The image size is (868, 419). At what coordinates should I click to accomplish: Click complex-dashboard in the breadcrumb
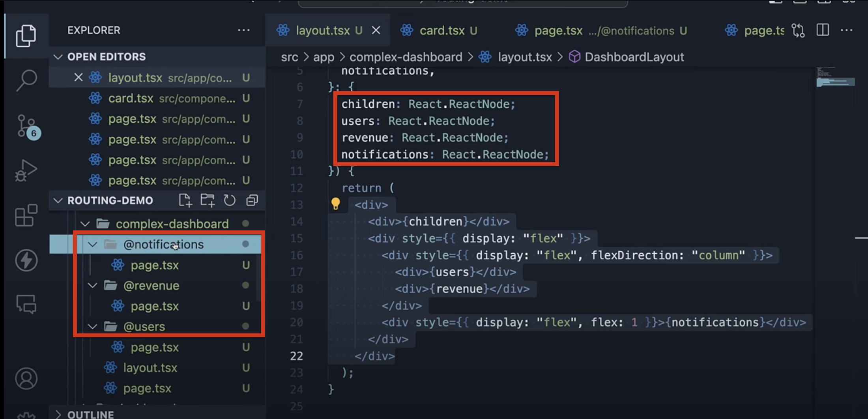click(x=406, y=57)
